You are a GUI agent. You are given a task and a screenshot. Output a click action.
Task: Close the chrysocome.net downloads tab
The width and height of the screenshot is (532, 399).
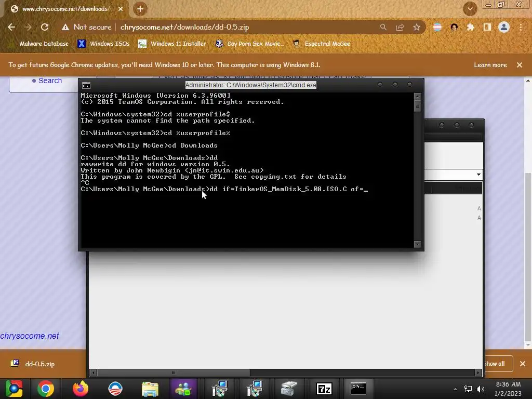[x=121, y=9]
